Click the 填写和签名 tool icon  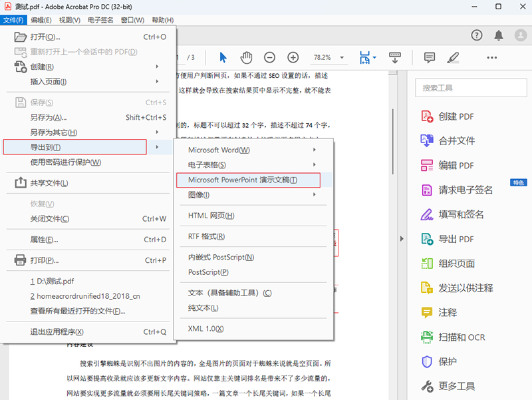point(427,214)
